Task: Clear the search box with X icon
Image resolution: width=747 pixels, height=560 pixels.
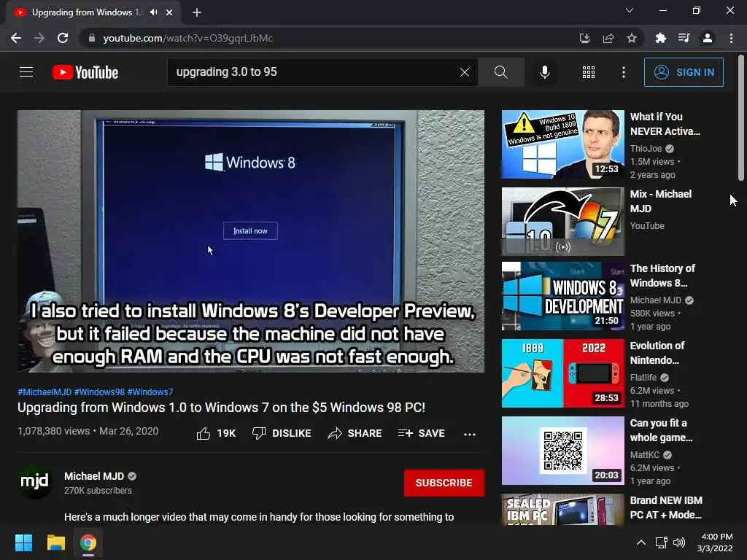Action: (x=465, y=72)
